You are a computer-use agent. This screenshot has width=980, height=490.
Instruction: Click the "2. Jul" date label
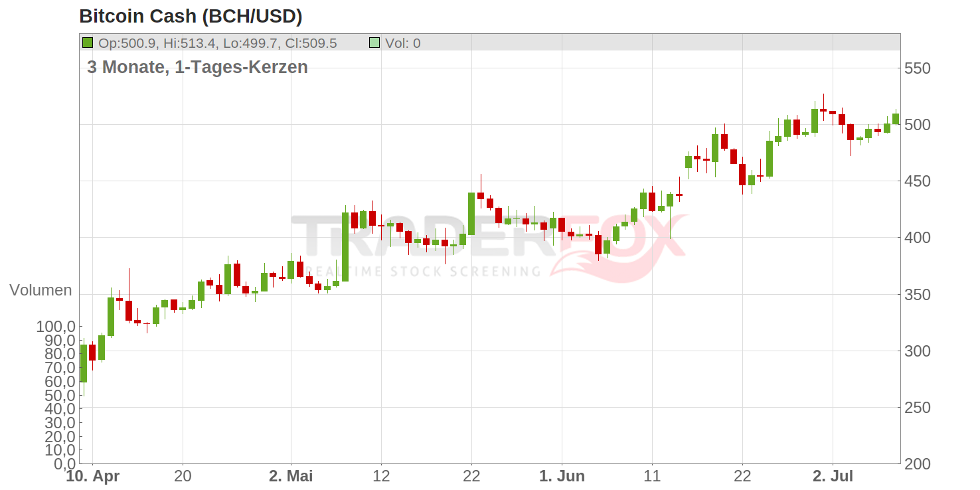tap(833, 477)
